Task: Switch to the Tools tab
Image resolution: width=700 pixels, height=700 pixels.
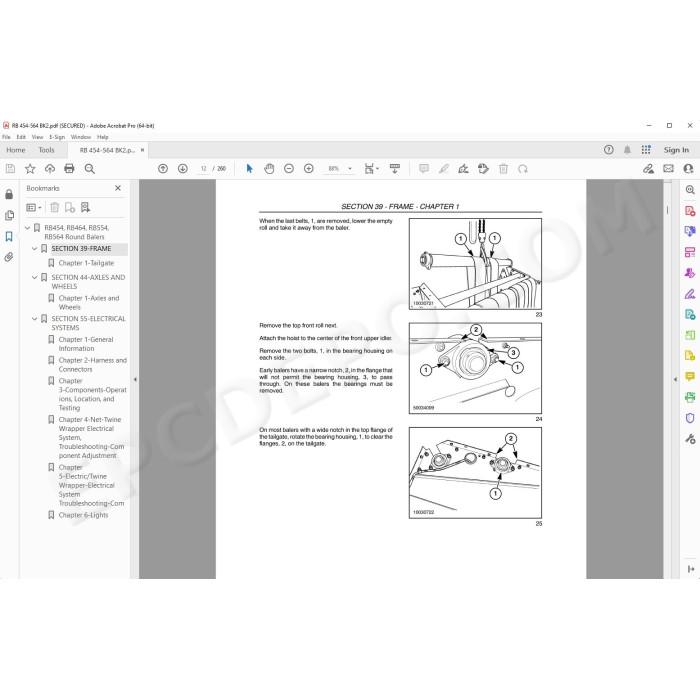Action: 46,150
